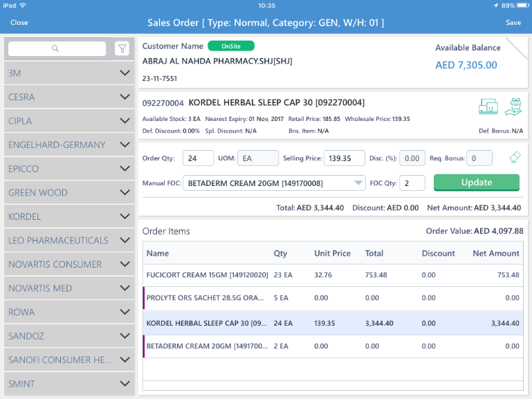Select the PROLYTE ORS SACHET order row
Viewport: 532px width, 399px height.
(333, 298)
